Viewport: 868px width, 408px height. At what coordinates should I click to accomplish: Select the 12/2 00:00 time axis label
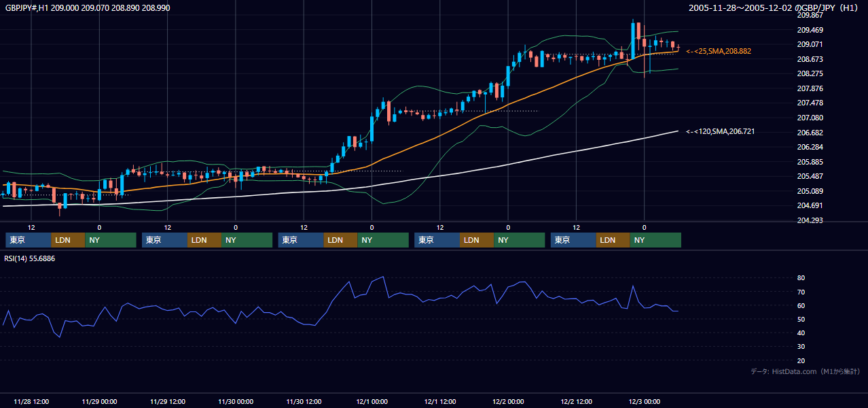pos(508,401)
